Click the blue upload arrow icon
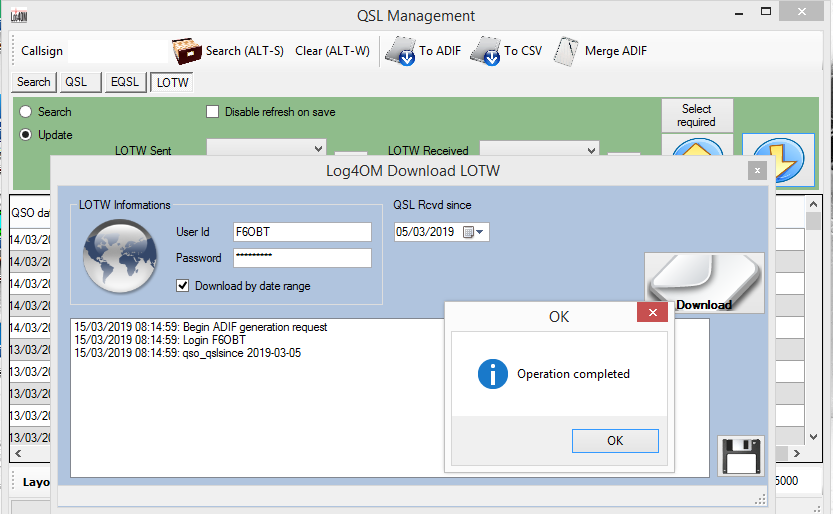Image resolution: width=833 pixels, height=514 pixels. [698, 146]
